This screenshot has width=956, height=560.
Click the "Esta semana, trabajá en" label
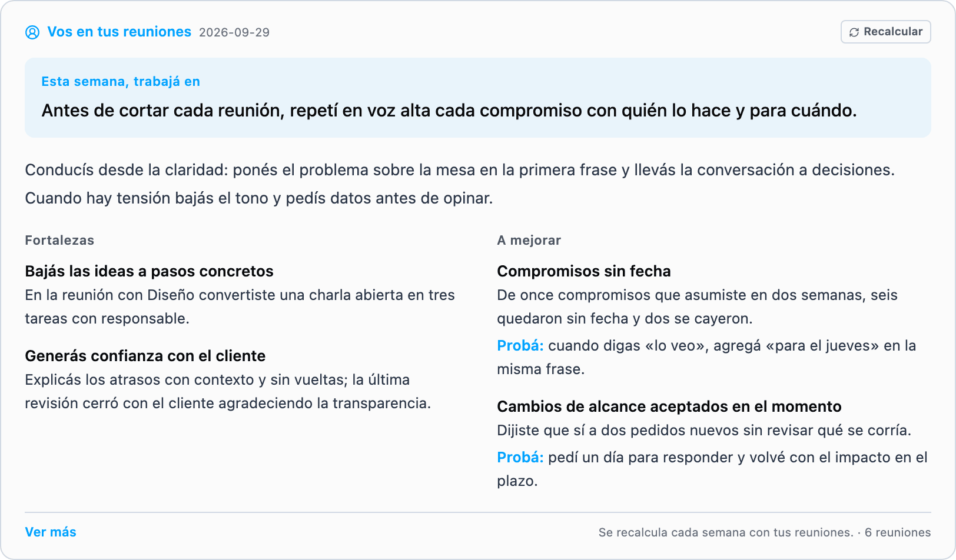click(121, 82)
